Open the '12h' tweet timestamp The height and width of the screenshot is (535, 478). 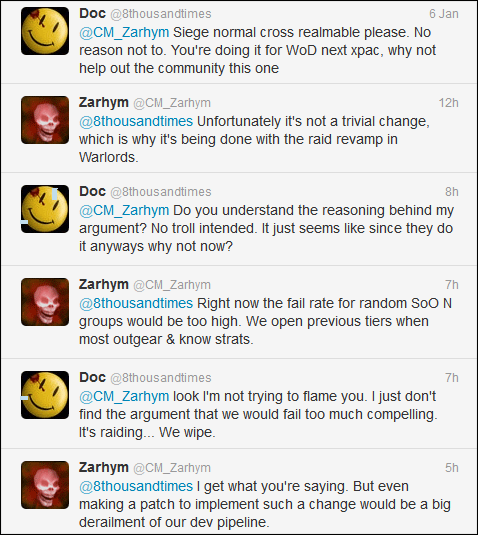(448, 103)
